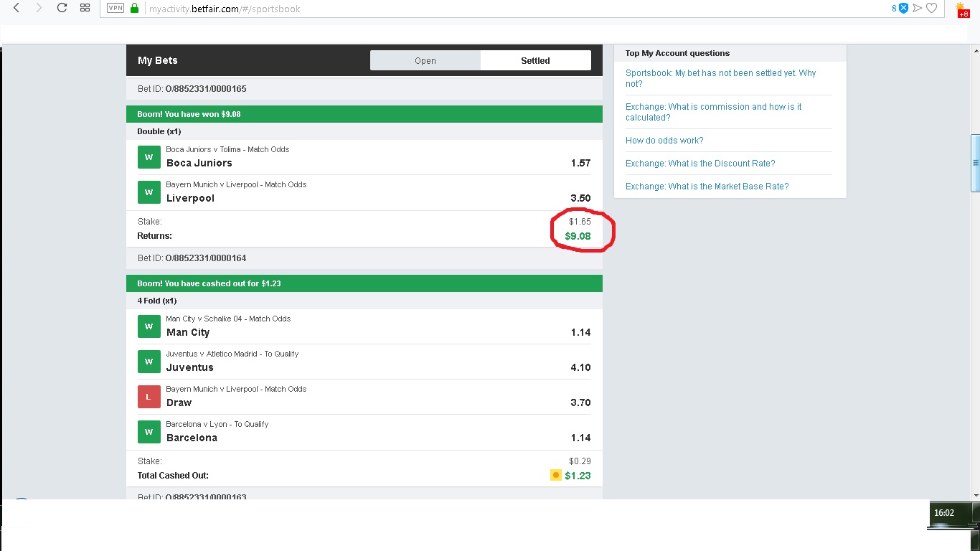Viewport: 980px width, 551px height.
Task: Reload the page with refresh icon
Action: click(62, 8)
